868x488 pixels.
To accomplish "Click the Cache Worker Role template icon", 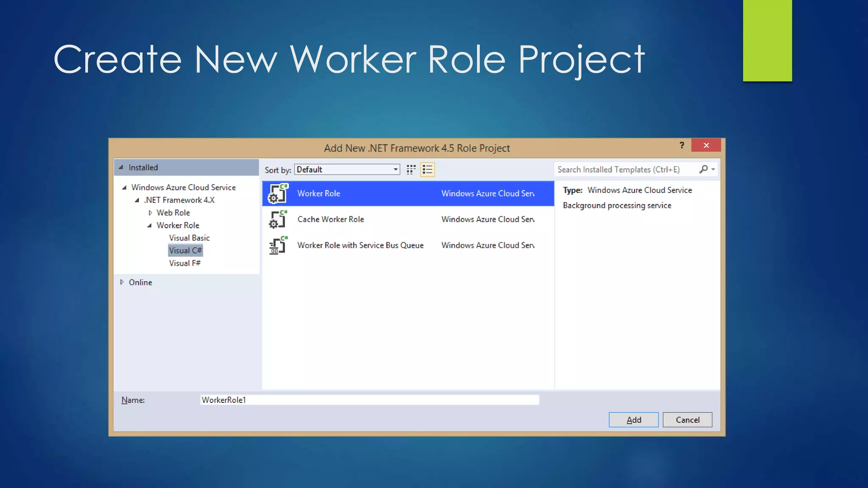I will (x=278, y=219).
